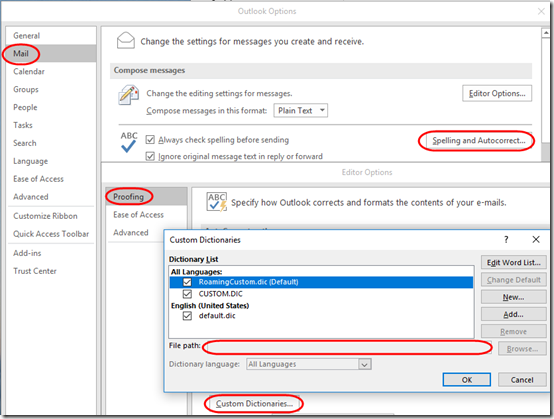The image size is (554, 419).
Task: Click the Custom Dictionaries button
Action: click(254, 403)
